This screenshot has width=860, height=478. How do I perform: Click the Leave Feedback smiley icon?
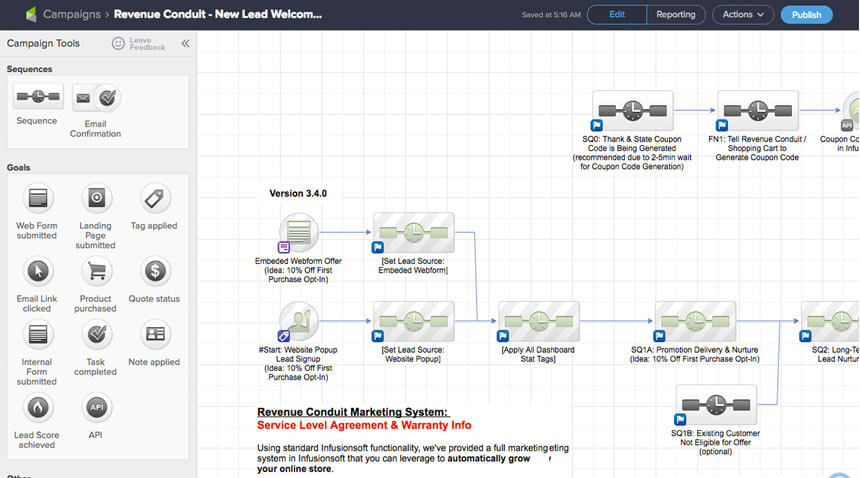[118, 43]
